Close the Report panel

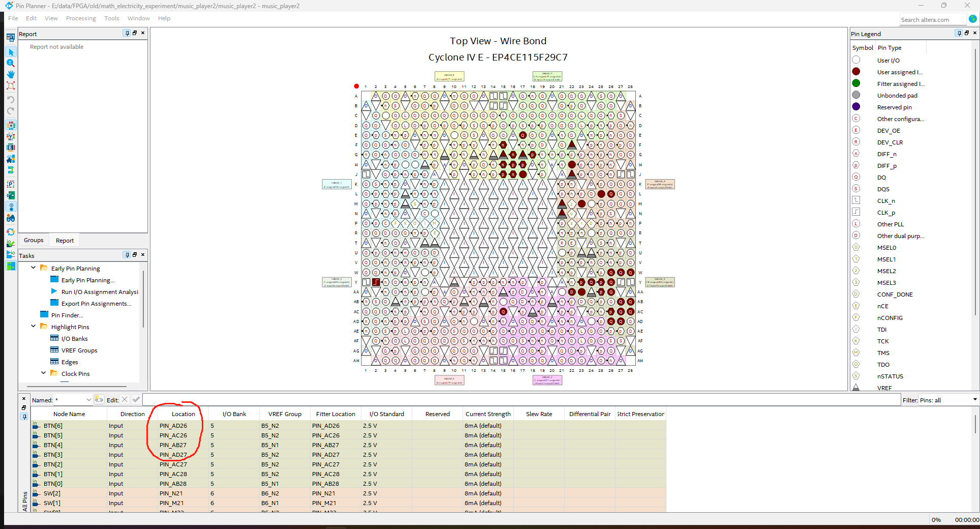pos(143,33)
